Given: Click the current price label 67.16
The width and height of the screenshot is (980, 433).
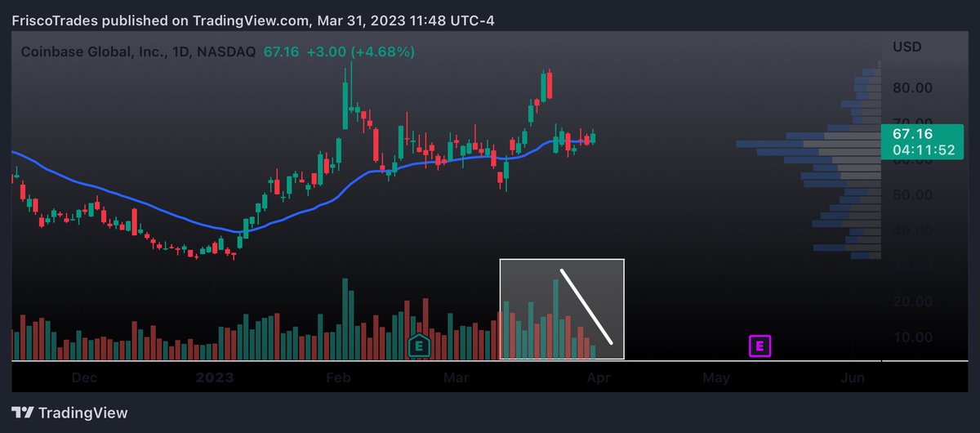Looking at the screenshot, I should pos(912,133).
